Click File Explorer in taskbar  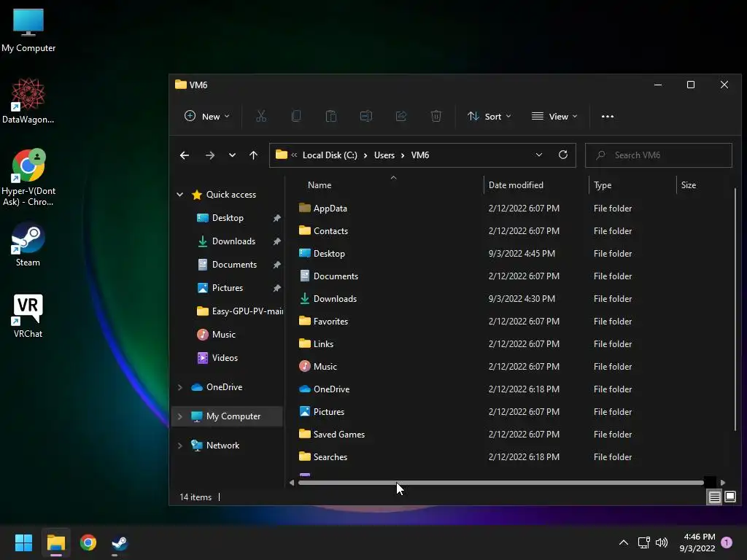tap(55, 542)
